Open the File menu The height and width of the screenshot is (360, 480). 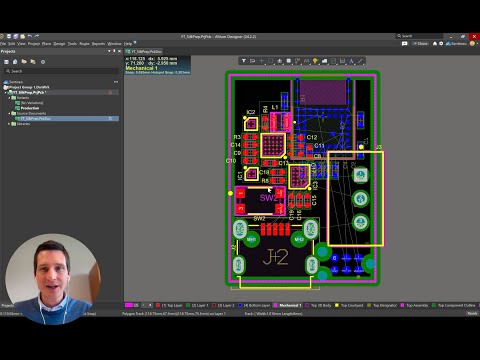[x=3, y=44]
